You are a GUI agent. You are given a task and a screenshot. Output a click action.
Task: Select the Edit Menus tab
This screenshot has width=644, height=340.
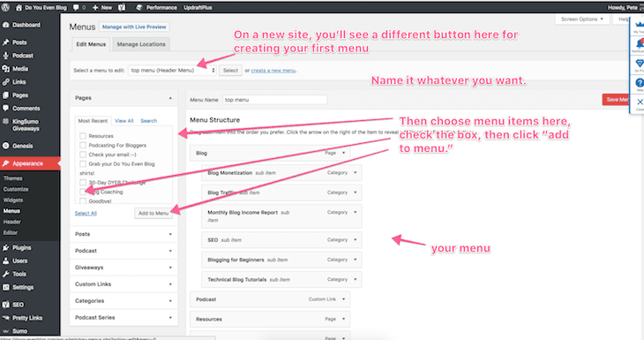point(91,44)
